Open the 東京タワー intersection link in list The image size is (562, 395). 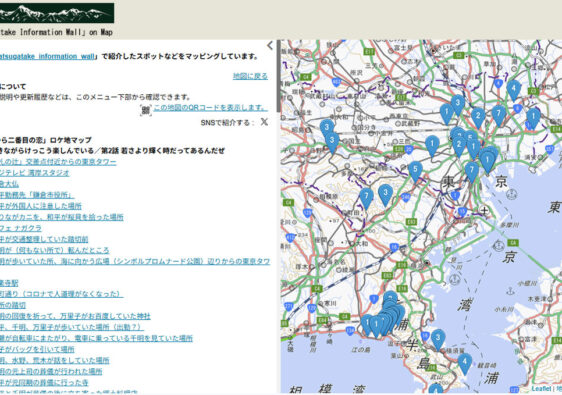[58, 162]
